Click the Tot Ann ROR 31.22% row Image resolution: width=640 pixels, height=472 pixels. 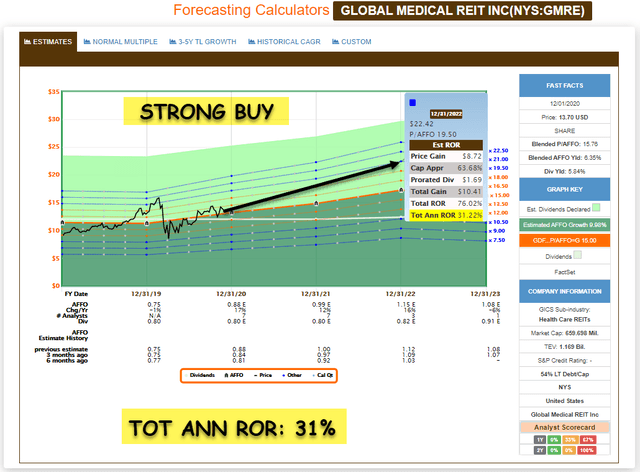(x=446, y=215)
